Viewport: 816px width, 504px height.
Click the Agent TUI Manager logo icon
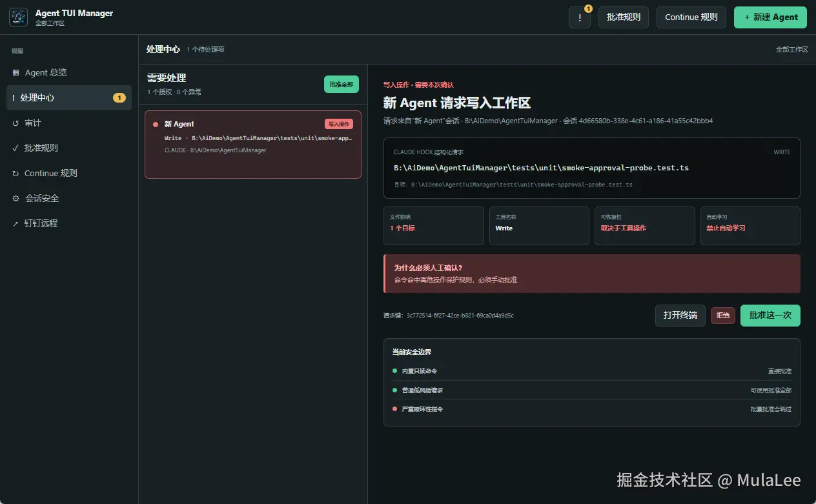(x=18, y=17)
